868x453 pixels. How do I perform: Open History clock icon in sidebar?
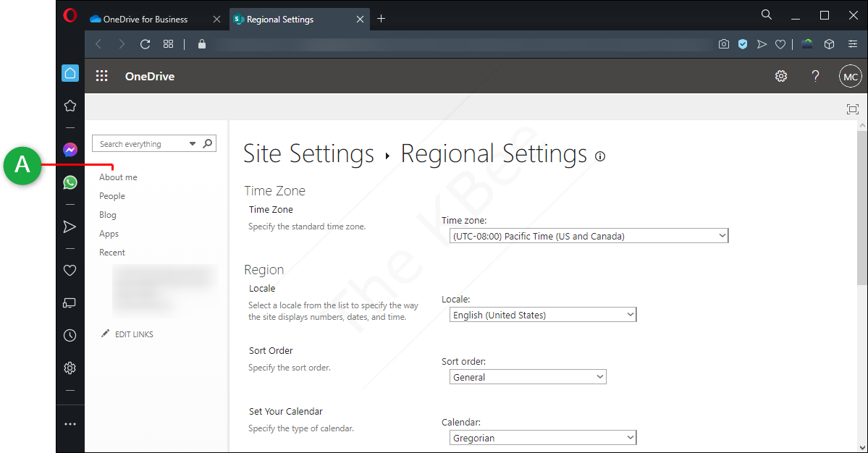pos(69,335)
